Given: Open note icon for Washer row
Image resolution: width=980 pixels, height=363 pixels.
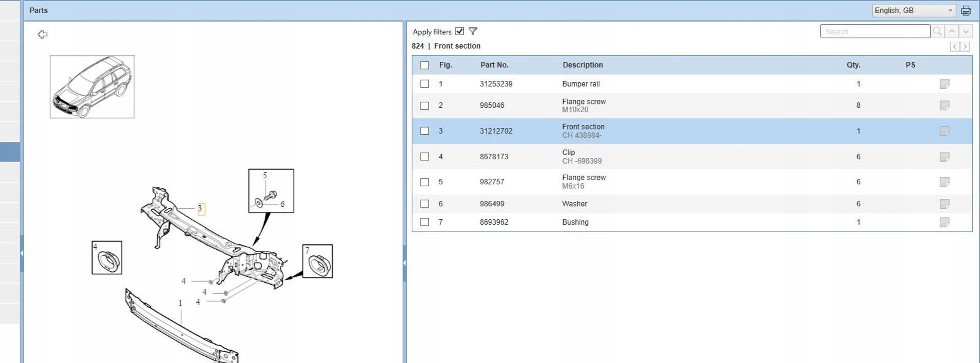Looking at the screenshot, I should tap(944, 204).
